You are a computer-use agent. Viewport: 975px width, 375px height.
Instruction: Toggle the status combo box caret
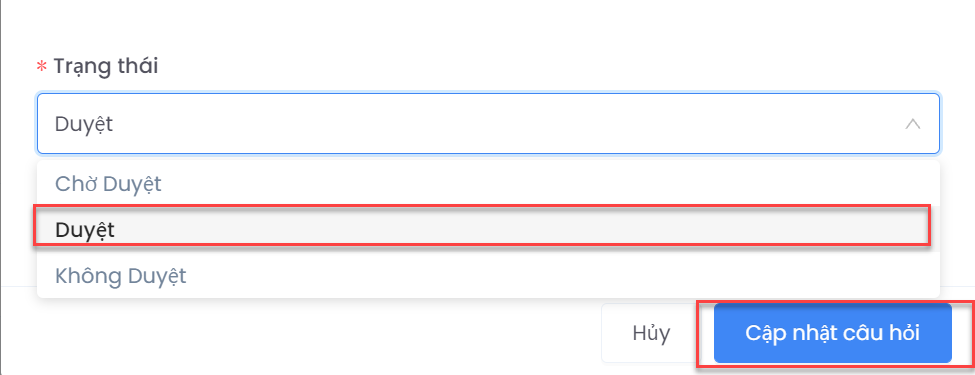tap(912, 124)
